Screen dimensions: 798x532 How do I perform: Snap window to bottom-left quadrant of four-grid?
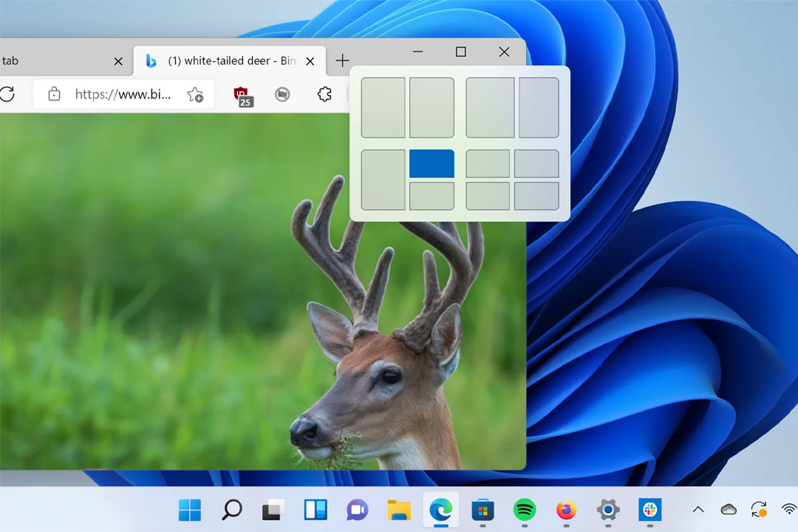click(488, 196)
